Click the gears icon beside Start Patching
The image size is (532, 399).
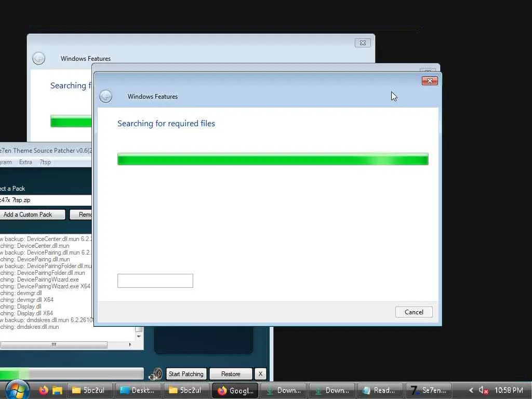coord(156,374)
